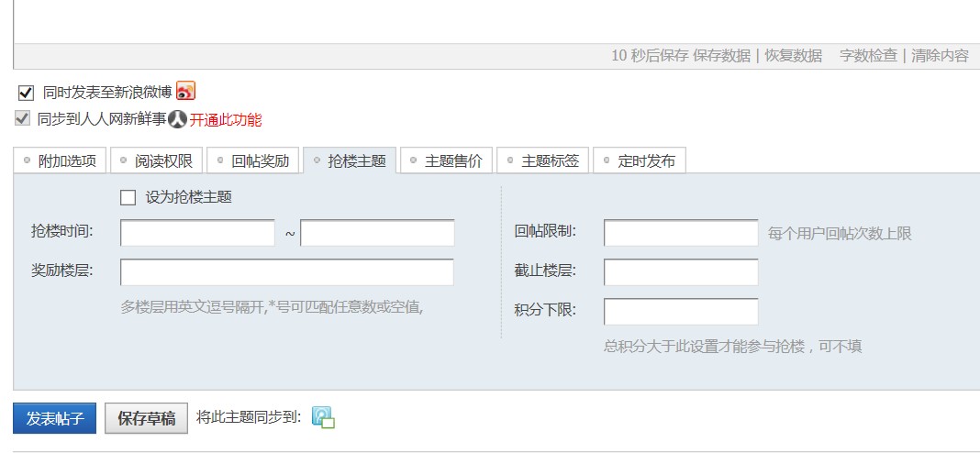
Task: Click red 开通此功能 link
Action: (226, 119)
